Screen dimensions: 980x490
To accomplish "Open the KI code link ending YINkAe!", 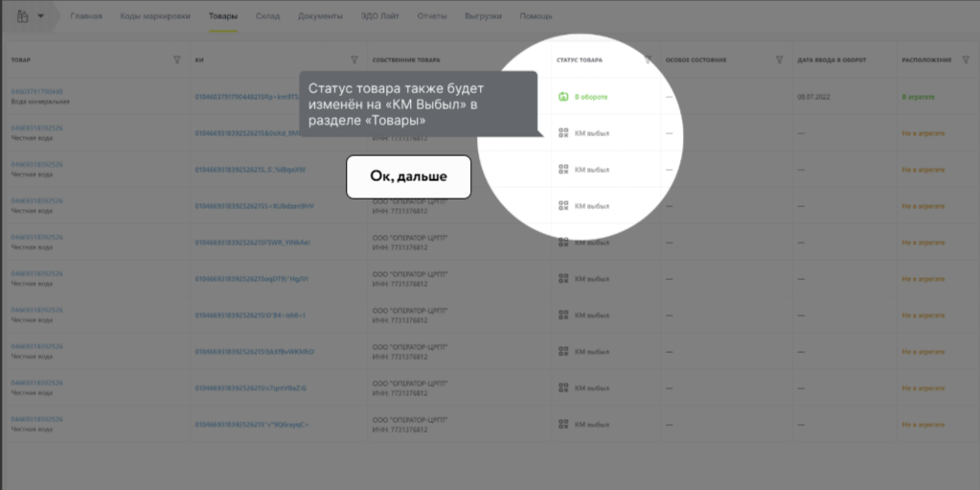I will 253,243.
